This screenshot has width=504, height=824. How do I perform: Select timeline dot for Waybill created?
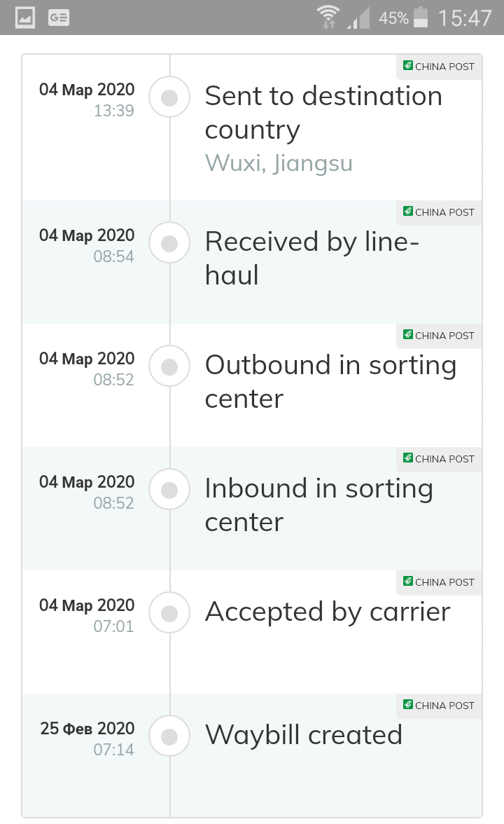tap(169, 736)
